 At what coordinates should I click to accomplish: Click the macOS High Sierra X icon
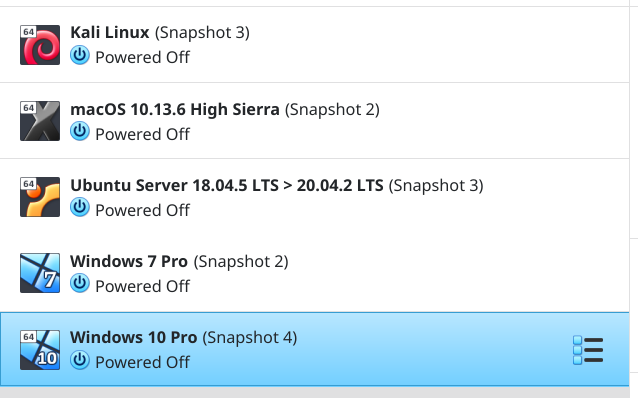(40, 121)
